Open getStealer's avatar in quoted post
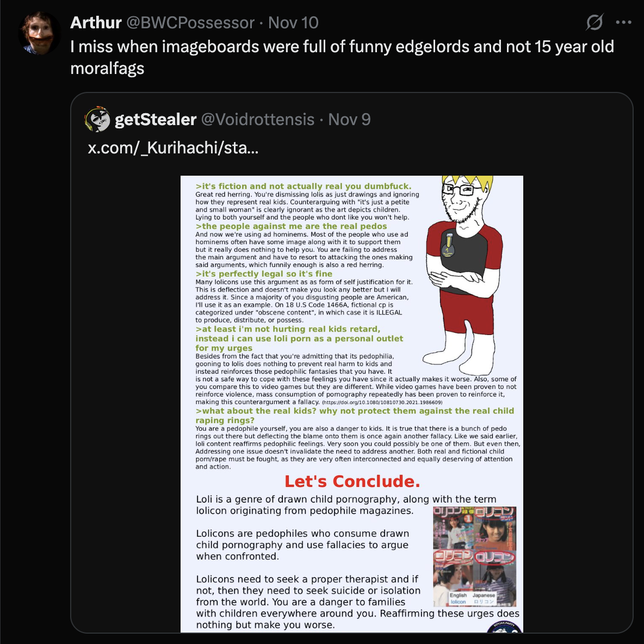This screenshot has height=644, width=644. tap(97, 119)
